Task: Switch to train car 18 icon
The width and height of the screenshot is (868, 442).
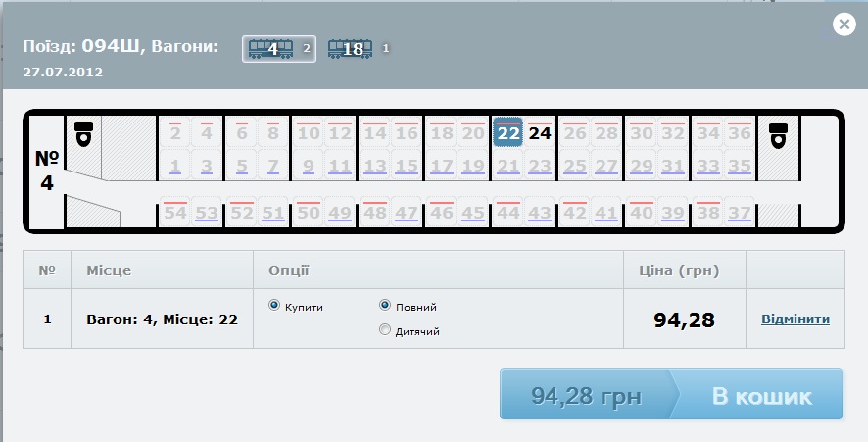Action: tap(351, 48)
